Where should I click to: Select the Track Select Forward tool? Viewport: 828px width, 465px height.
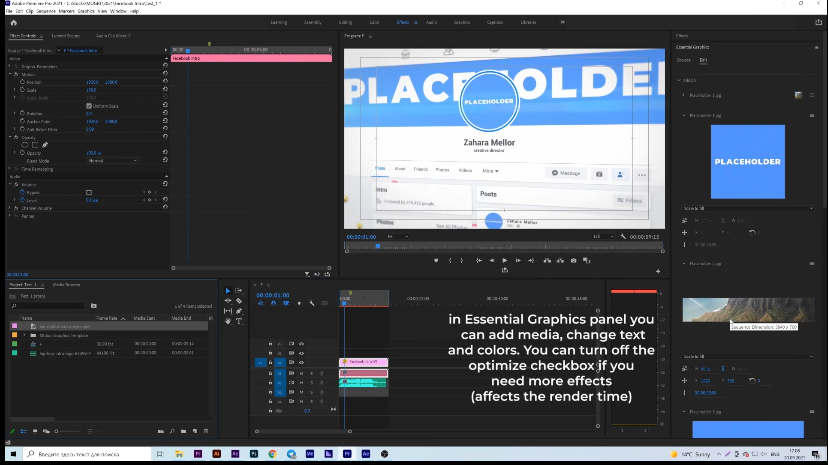point(239,291)
